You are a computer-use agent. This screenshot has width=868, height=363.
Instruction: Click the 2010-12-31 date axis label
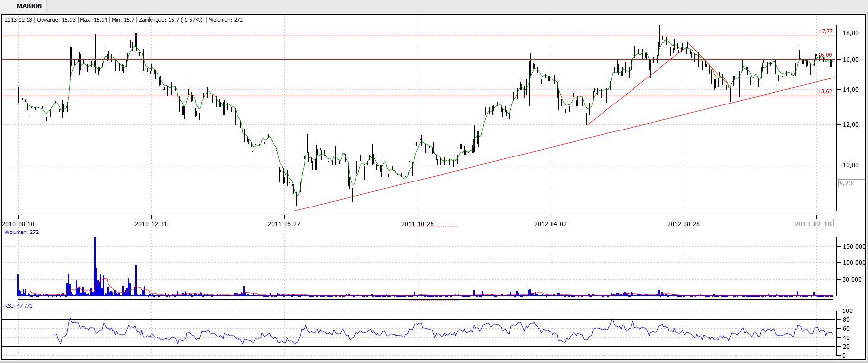151,224
